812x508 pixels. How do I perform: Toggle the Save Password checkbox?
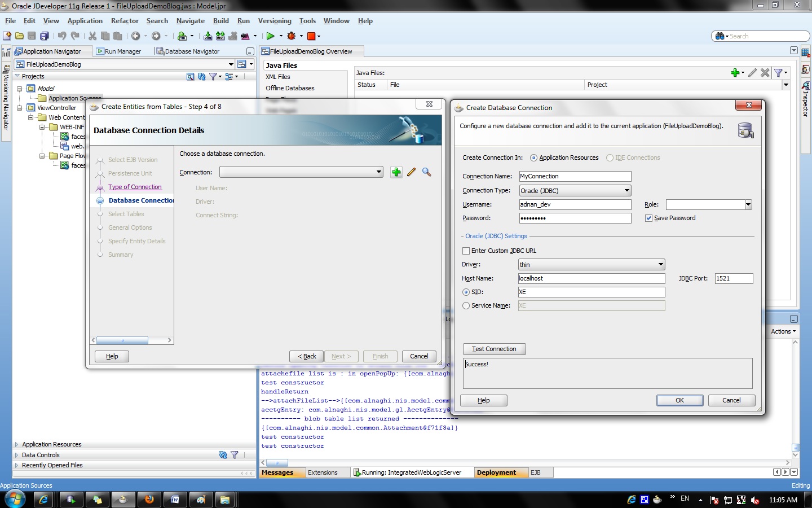click(648, 218)
